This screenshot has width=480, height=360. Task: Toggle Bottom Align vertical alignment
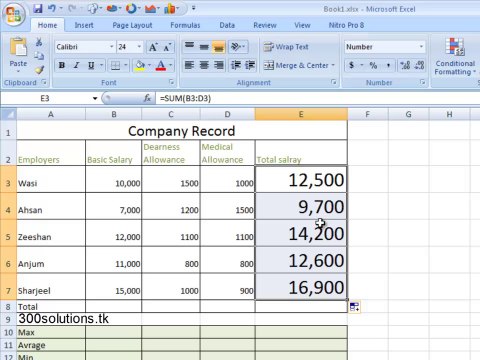[219, 47]
